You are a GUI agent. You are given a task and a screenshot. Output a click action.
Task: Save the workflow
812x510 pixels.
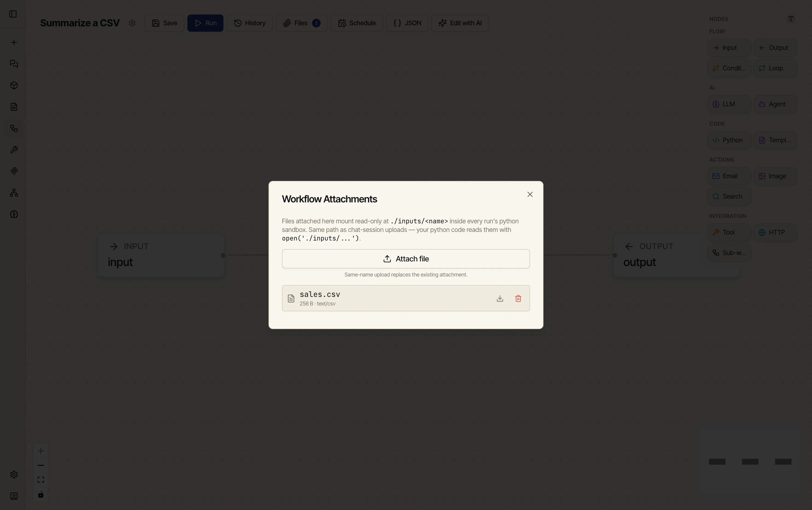[164, 23]
